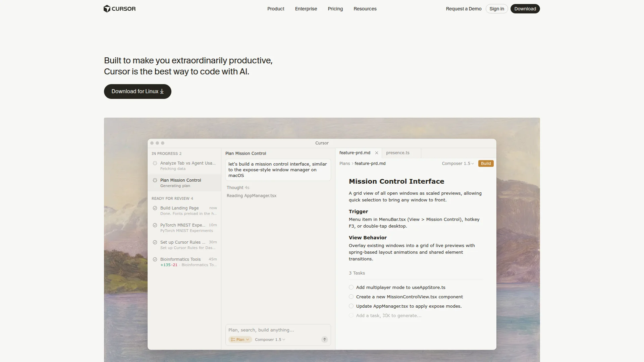Image resolution: width=644 pixels, height=362 pixels.
Task: Click the spinner icon next to Plan Mission Control
Action: click(155, 180)
